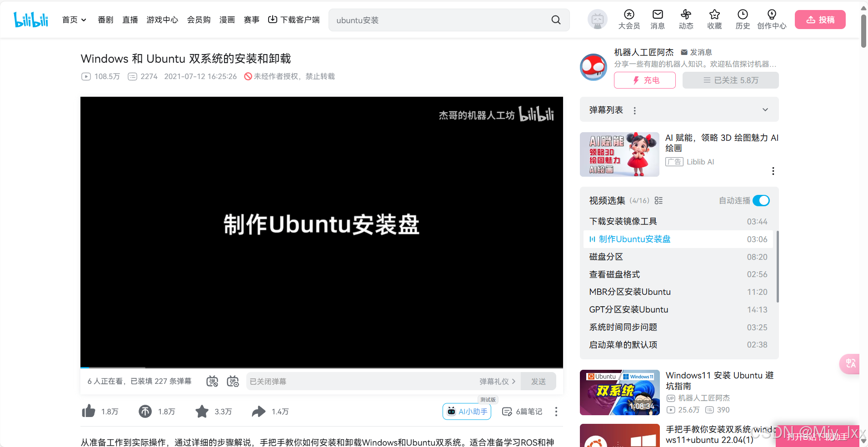Click the video progress bar

pyautogui.click(x=321, y=367)
